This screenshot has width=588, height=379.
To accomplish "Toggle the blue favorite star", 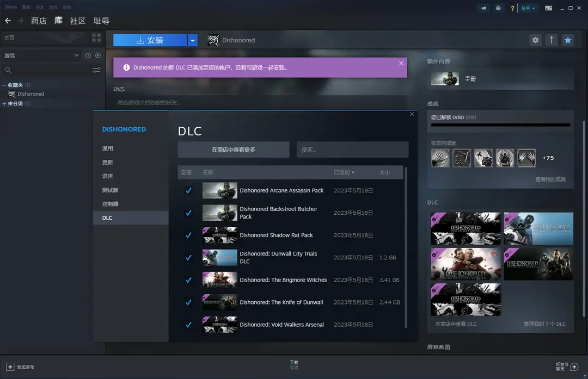I will point(568,40).
